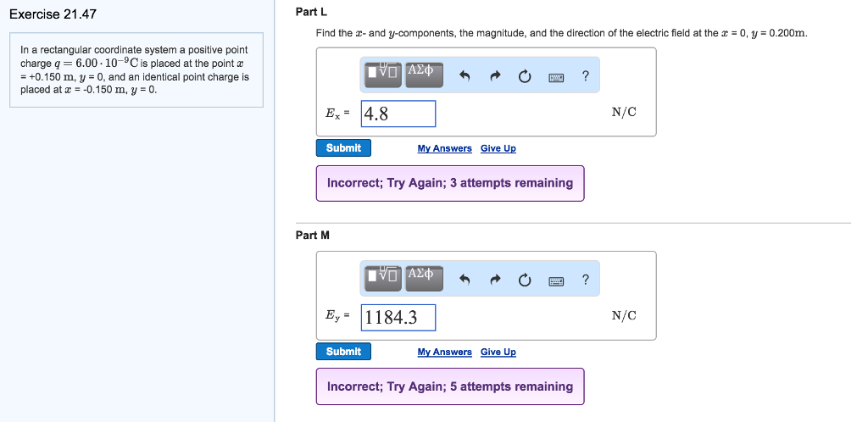Undo last edit in Part L toolbar
868x422 pixels.
(465, 76)
